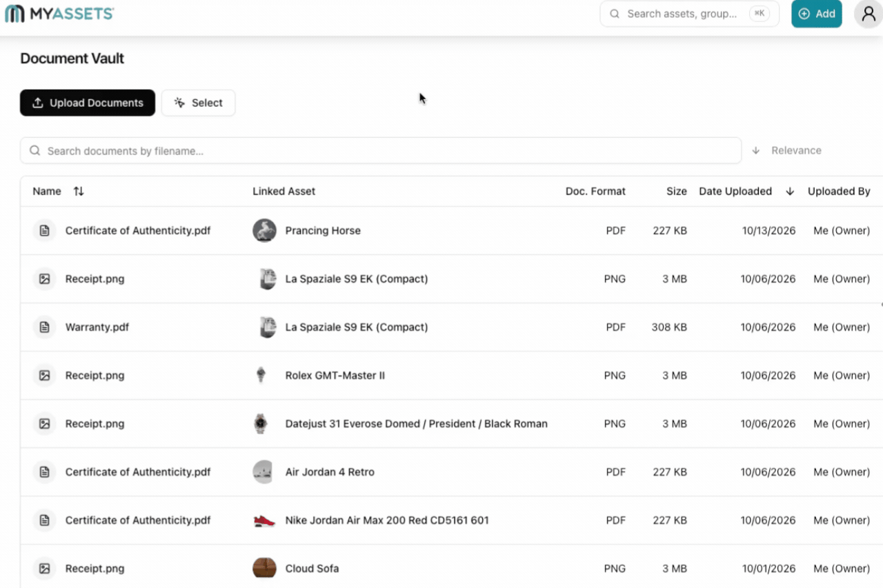
Task: Toggle Date Uploaded sort arrow
Action: (790, 192)
